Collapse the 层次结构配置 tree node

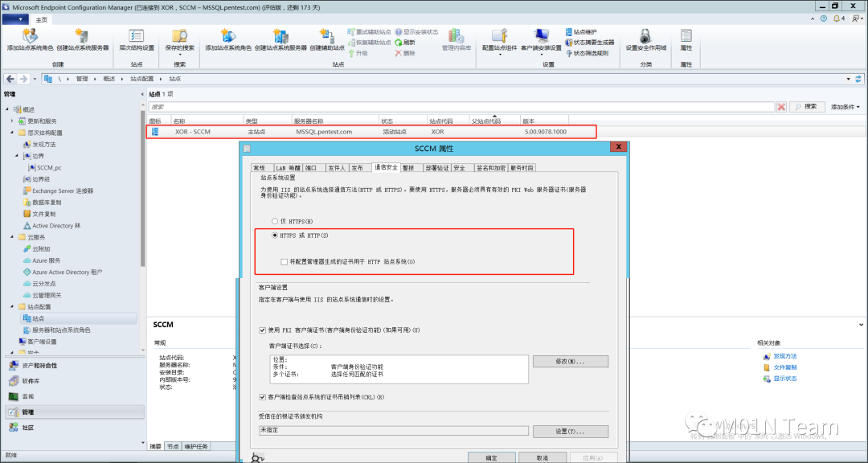12,133
